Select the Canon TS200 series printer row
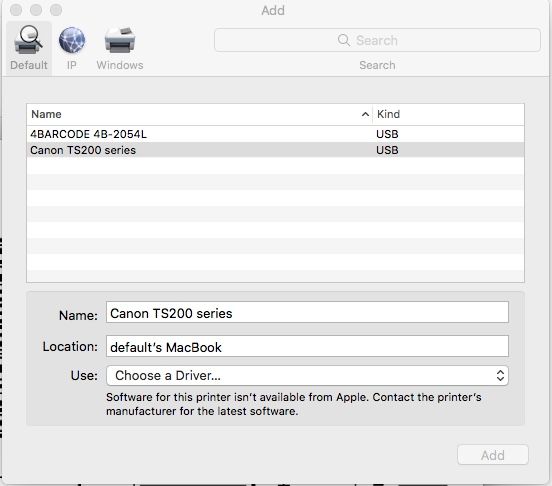The height and width of the screenshot is (486, 552). [x=275, y=150]
